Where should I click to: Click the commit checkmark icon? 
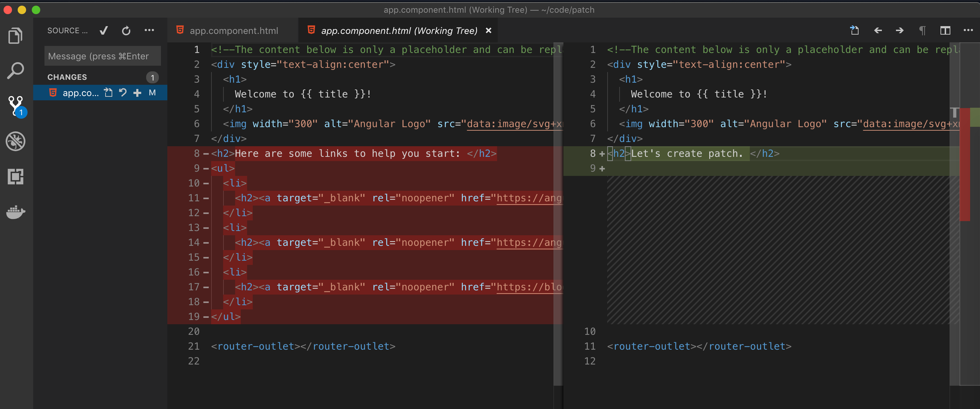(104, 31)
